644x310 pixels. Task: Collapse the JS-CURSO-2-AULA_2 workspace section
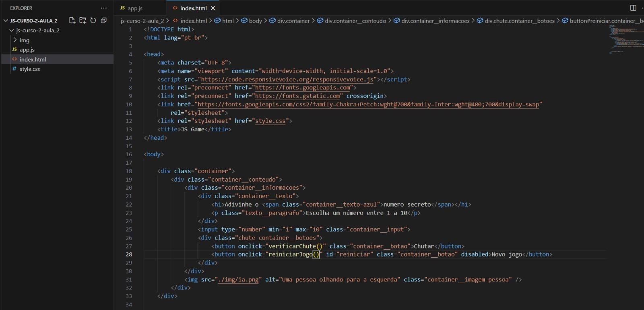[6, 21]
